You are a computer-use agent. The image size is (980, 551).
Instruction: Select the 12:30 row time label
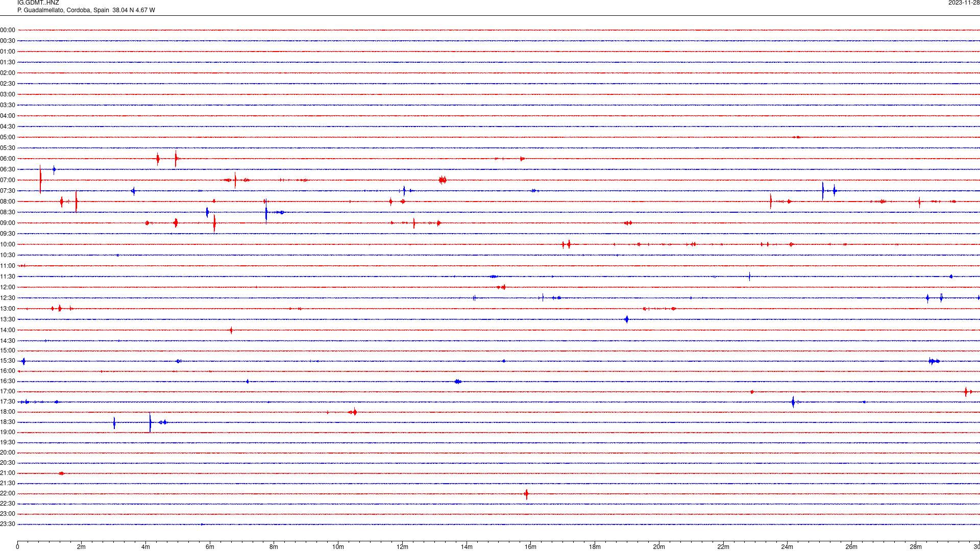point(8,298)
